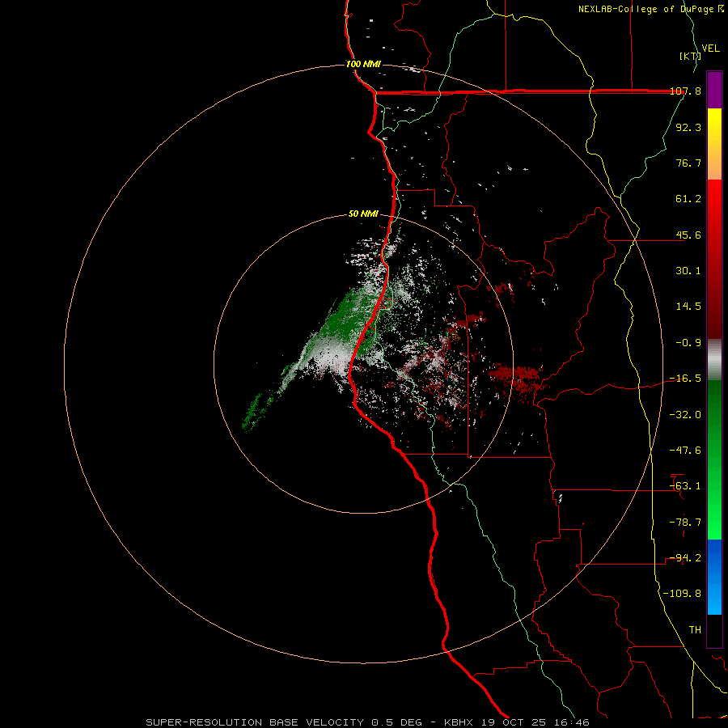Image resolution: width=728 pixels, height=728 pixels.
Task: Click the [KT] units label
Action: point(690,56)
